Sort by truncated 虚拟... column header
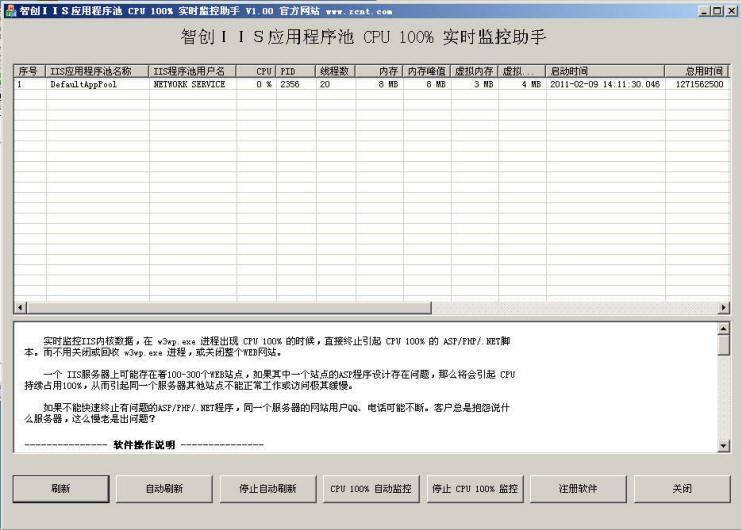The image size is (741, 530). click(x=522, y=71)
